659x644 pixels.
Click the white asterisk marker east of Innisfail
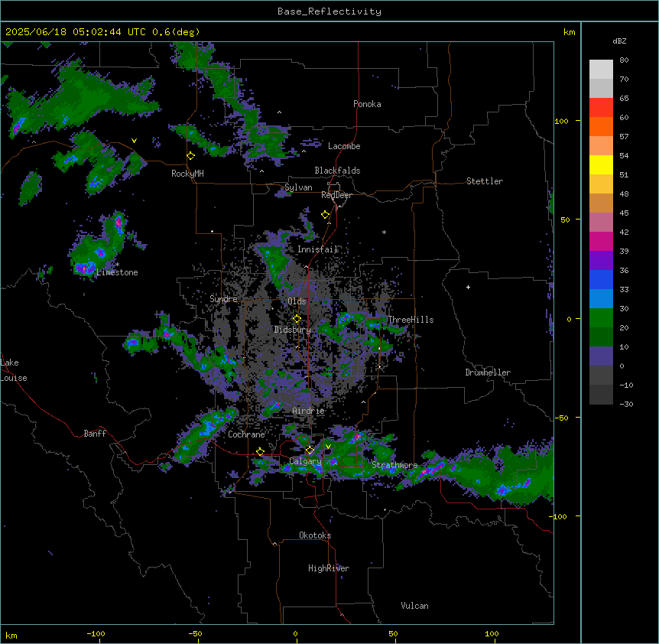pyautogui.click(x=384, y=232)
